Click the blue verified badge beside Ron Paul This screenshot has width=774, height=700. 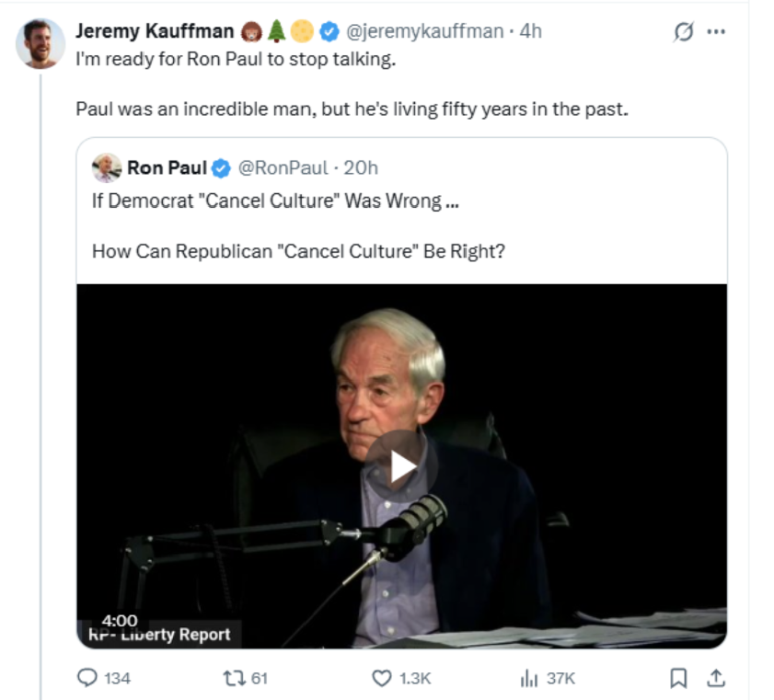(x=221, y=168)
